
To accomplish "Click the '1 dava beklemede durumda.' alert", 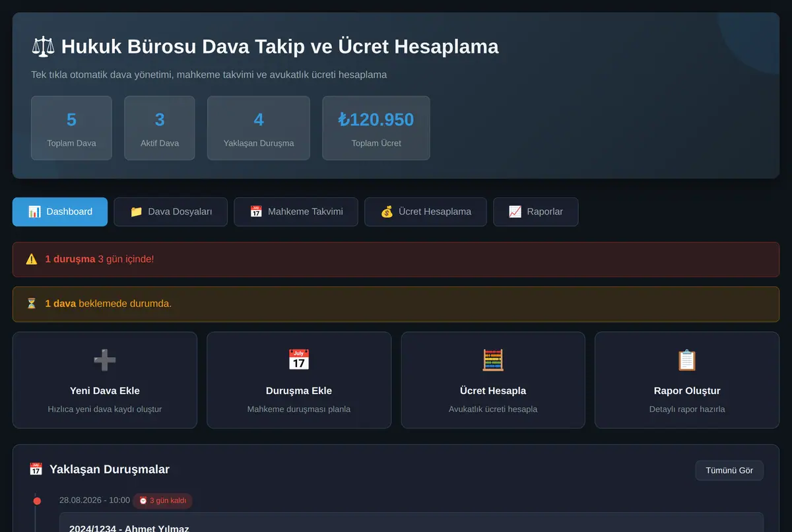I will coord(396,304).
